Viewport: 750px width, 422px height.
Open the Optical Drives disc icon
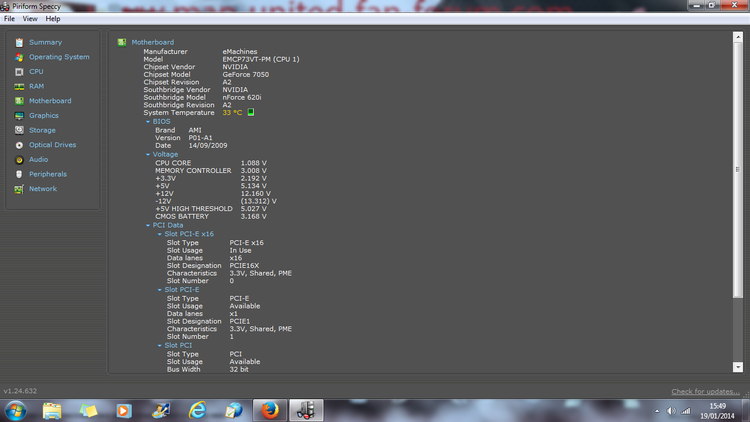point(19,145)
